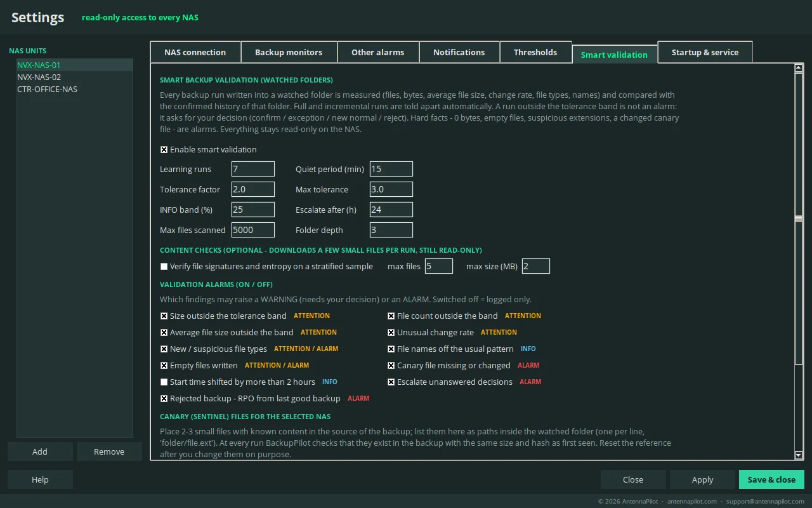
Task: Switch to the Thresholds tab
Action: coord(535,52)
